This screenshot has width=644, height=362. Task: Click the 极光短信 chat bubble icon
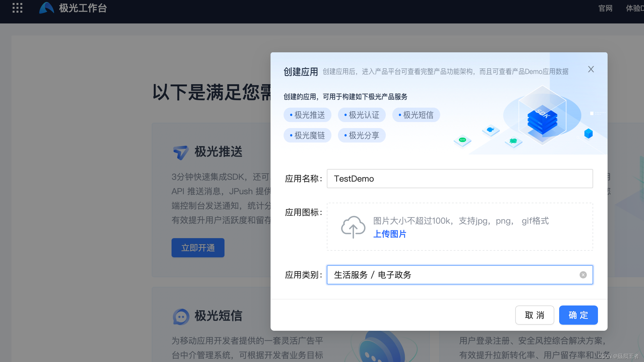click(x=181, y=317)
